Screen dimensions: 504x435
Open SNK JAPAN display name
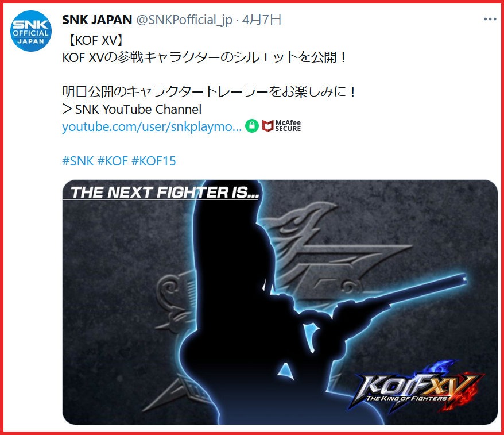click(97, 20)
